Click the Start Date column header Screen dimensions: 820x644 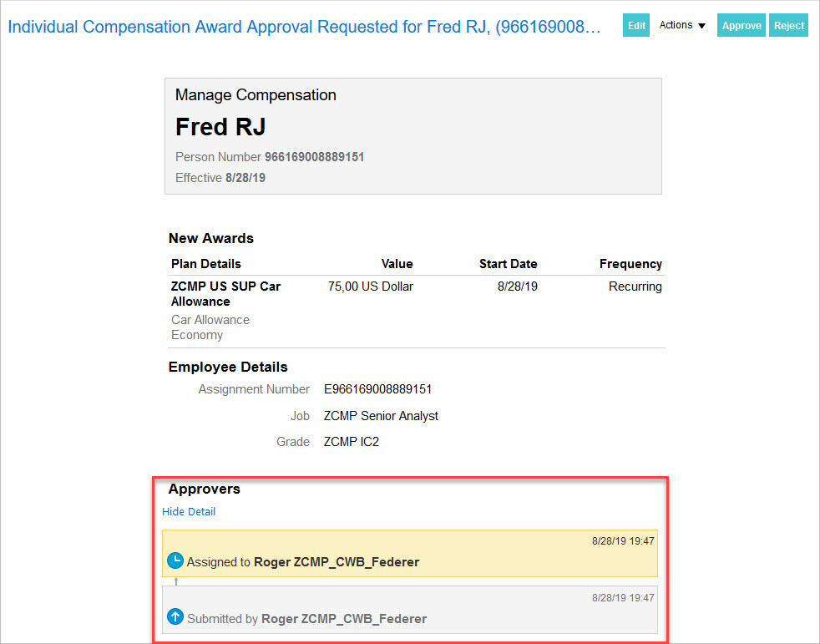pyautogui.click(x=508, y=264)
